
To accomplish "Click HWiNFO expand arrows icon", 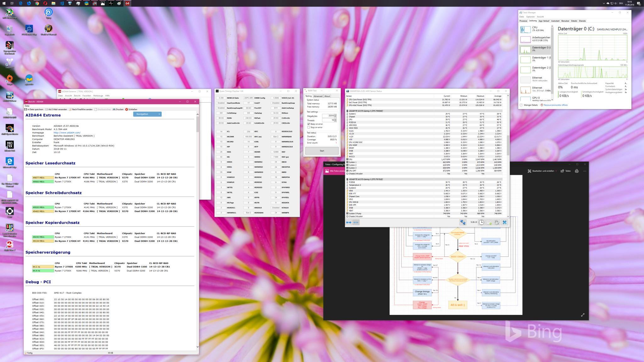I will (x=349, y=222).
